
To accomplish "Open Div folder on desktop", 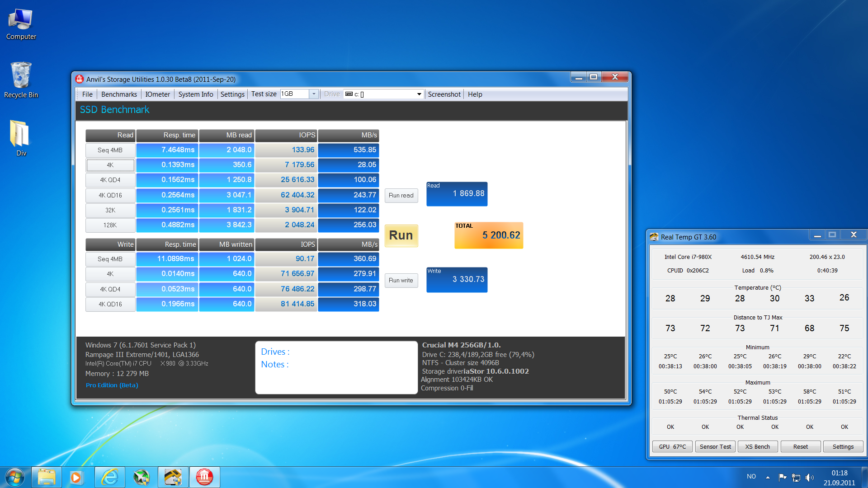I will coord(21,138).
